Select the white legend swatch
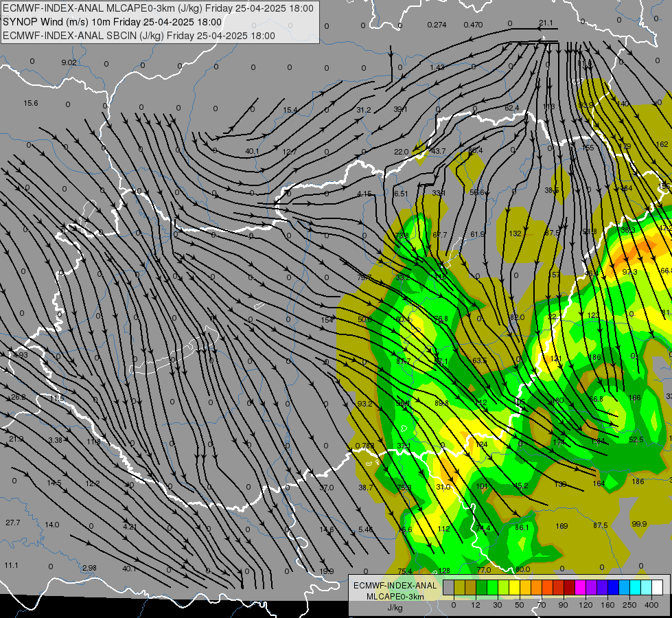 coord(657,588)
